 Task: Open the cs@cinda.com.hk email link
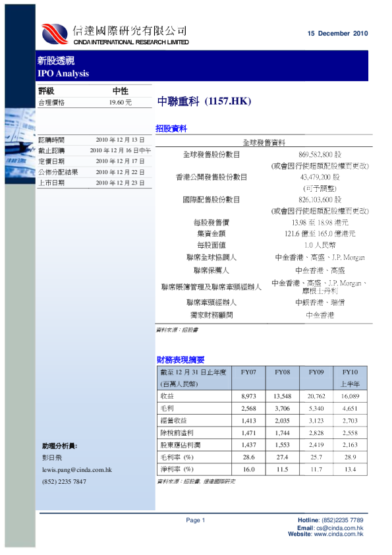340,528
